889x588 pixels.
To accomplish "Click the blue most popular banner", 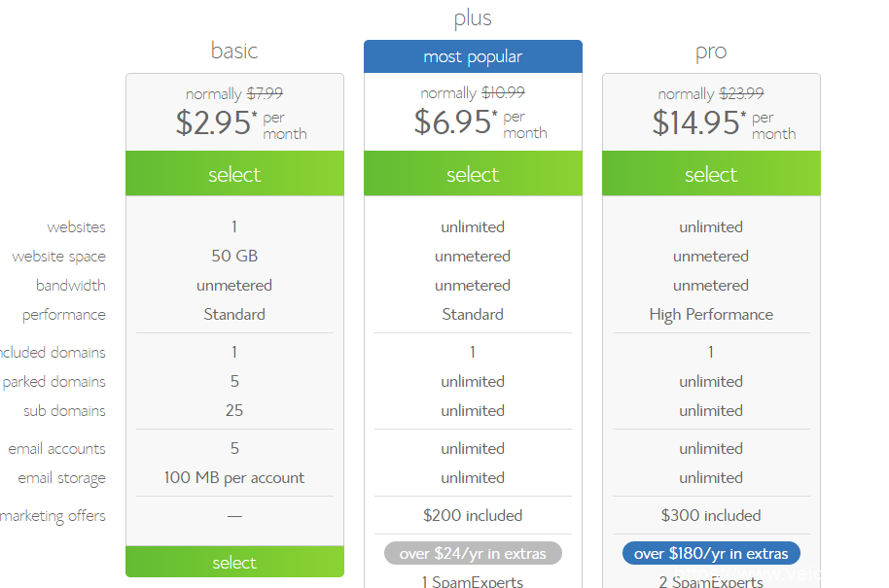I will coord(473,56).
